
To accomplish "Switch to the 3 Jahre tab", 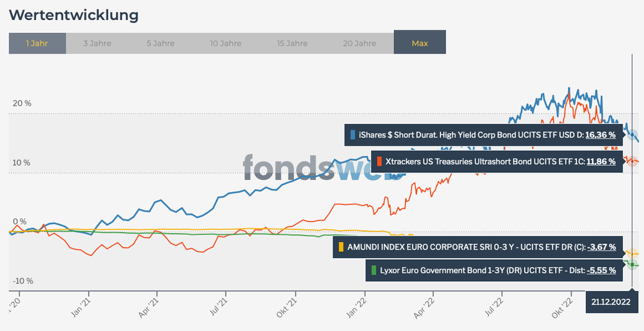I will 97,43.
